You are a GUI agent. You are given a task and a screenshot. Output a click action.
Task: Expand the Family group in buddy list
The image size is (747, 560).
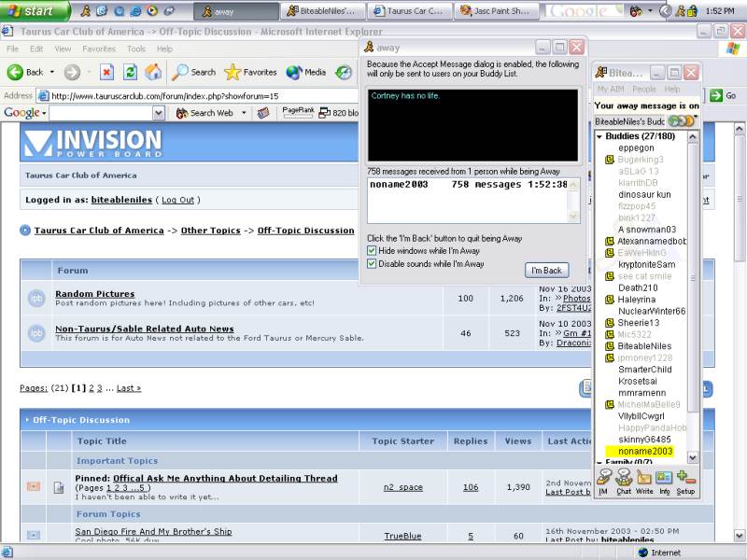pyautogui.click(x=599, y=462)
